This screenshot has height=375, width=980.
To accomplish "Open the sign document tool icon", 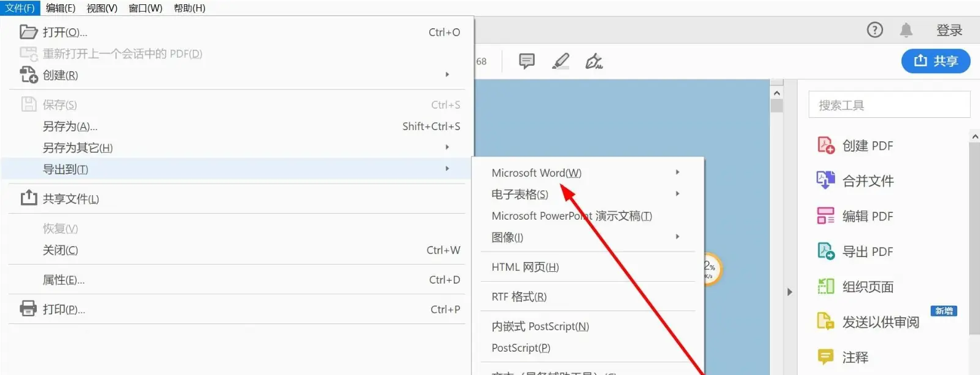I will (x=594, y=61).
